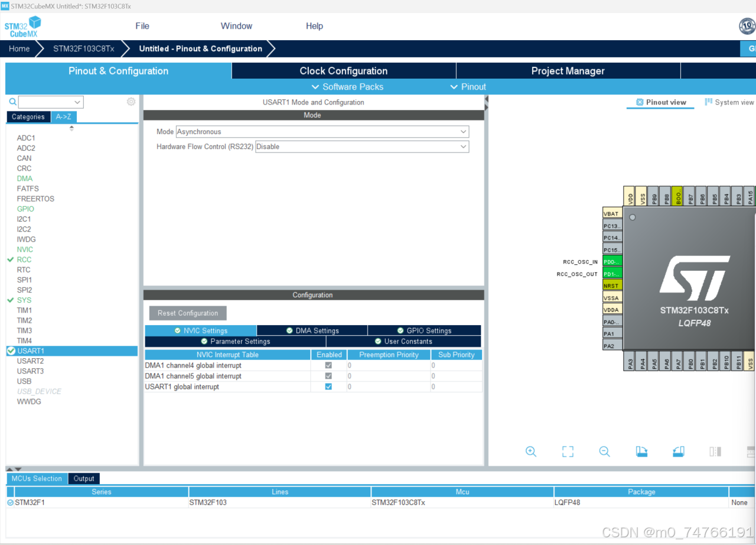
Task: Select the PA1 pin on chip
Action: click(x=612, y=334)
